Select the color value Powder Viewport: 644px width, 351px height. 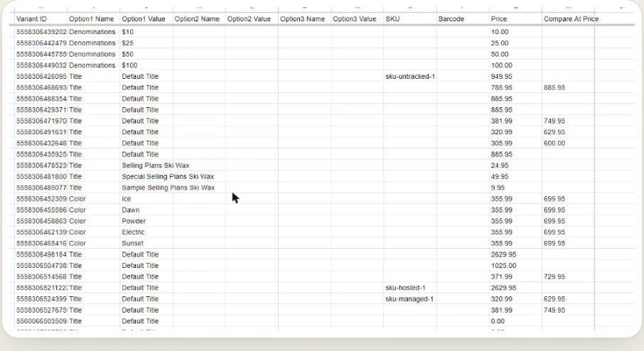pos(146,221)
